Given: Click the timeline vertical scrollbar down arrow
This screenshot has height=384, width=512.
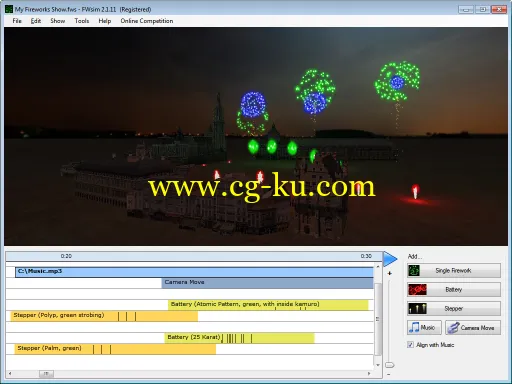Looking at the screenshot, I should (x=378, y=365).
